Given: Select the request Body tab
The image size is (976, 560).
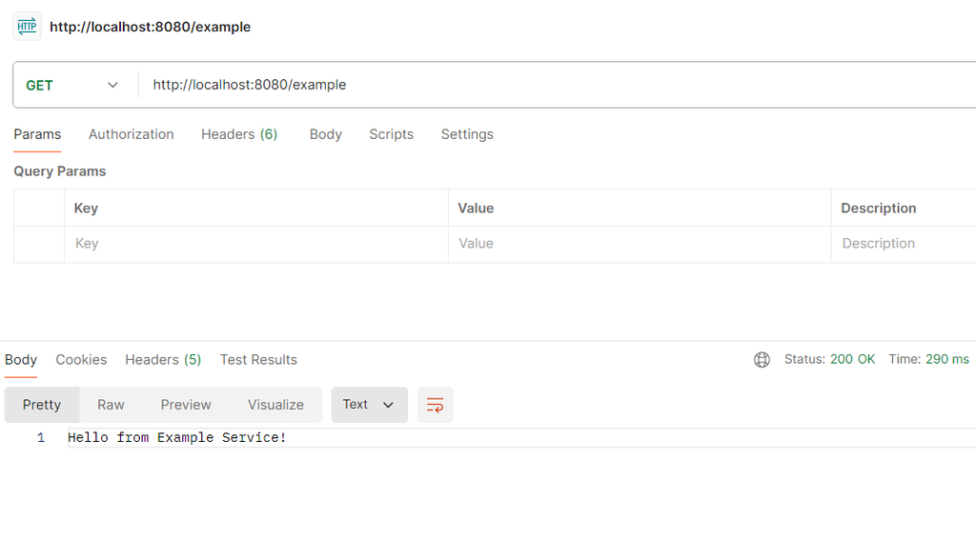Looking at the screenshot, I should (x=325, y=134).
